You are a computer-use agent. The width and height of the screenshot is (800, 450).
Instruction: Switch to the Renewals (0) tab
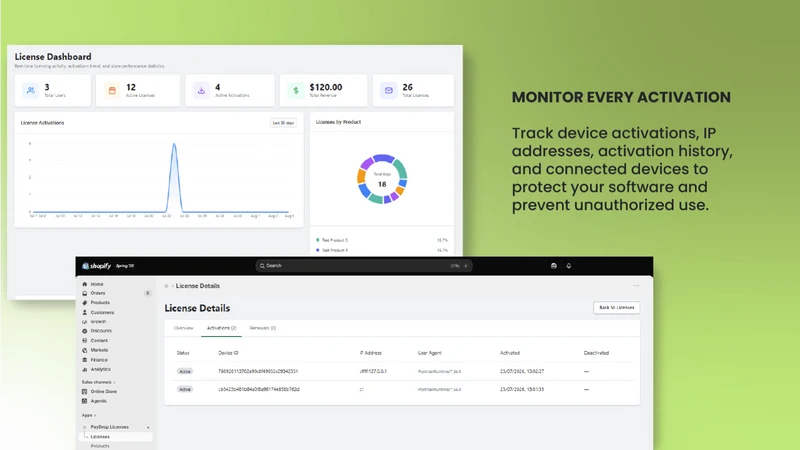click(263, 328)
